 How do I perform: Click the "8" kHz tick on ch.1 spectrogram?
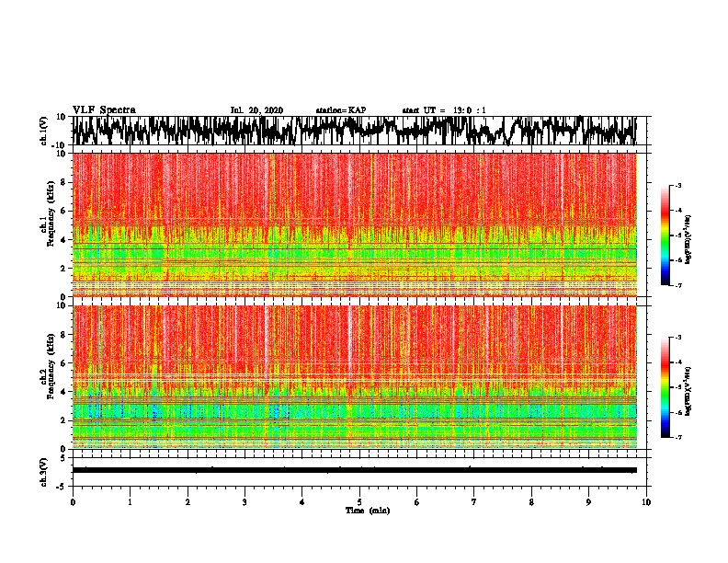[x=63, y=182]
